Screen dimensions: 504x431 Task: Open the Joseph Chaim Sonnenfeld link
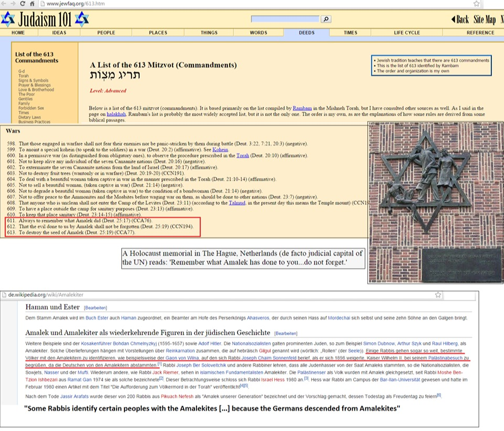pos(269,358)
